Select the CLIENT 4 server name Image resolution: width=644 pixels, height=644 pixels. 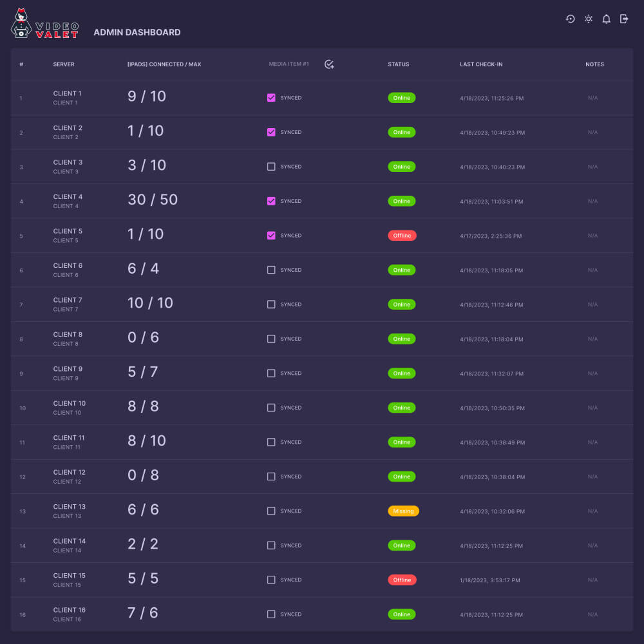point(68,196)
